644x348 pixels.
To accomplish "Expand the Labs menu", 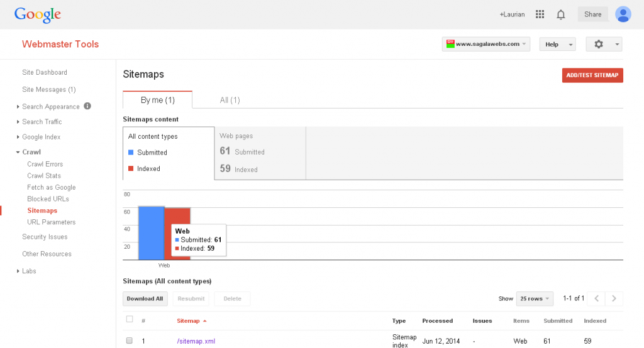I will click(x=18, y=271).
